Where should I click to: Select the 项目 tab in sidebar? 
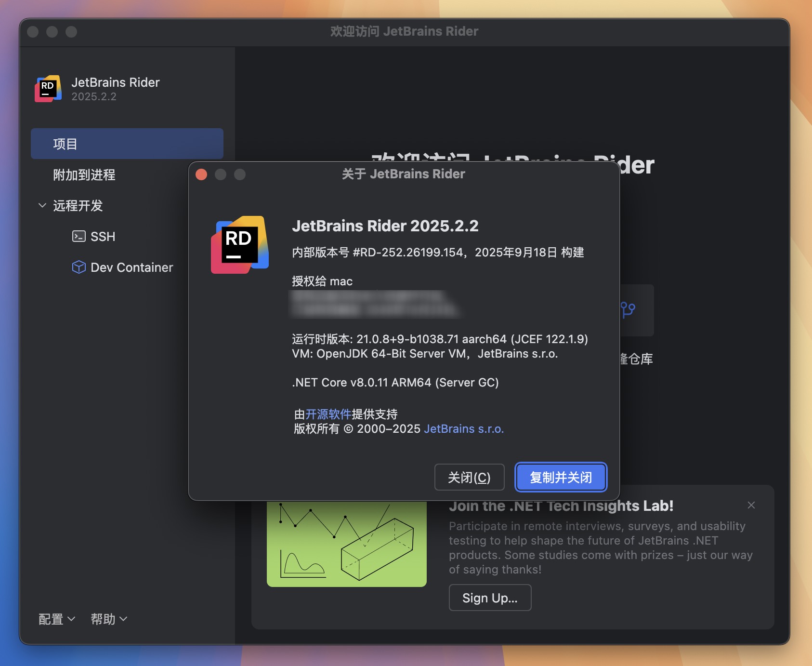[127, 144]
